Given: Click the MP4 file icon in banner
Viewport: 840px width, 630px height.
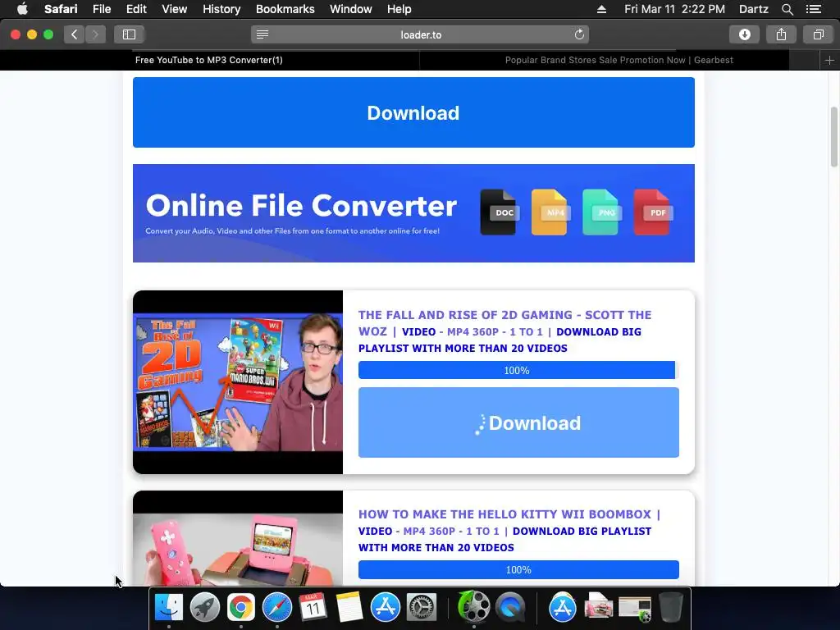Looking at the screenshot, I should (x=550, y=212).
